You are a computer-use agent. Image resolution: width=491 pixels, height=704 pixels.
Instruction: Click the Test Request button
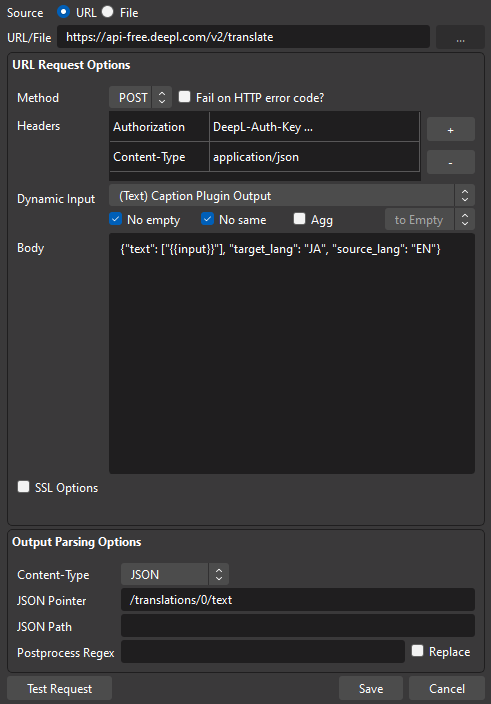(x=60, y=688)
